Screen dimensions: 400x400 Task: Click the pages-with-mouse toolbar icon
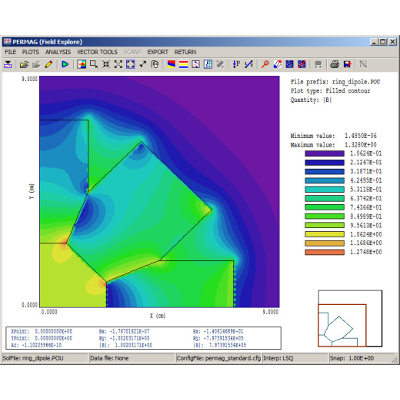(x=155, y=64)
